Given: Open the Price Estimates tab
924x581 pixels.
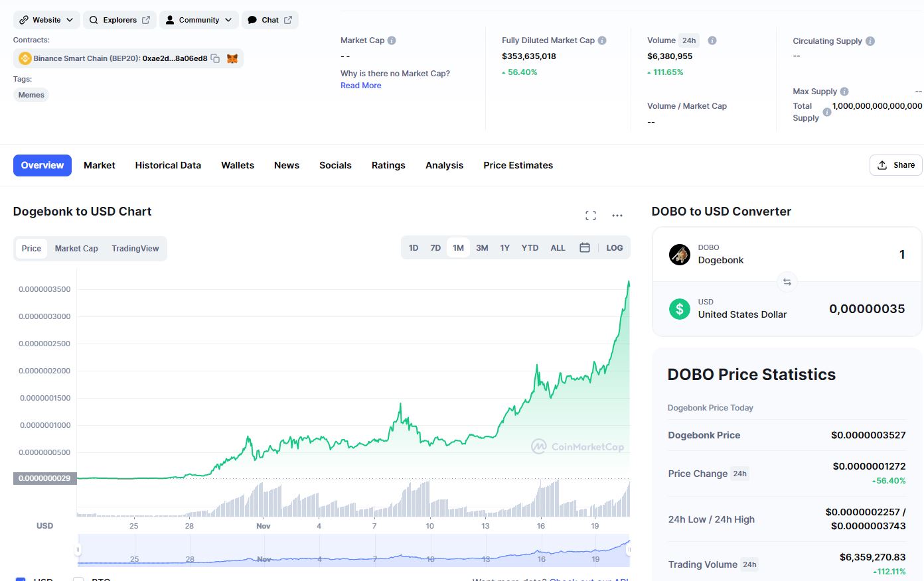Looking at the screenshot, I should tap(518, 165).
